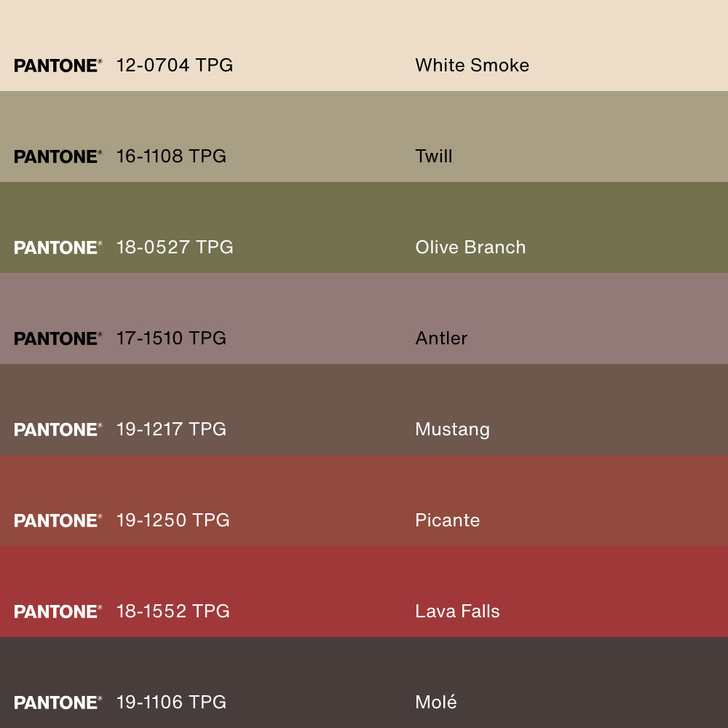Image resolution: width=728 pixels, height=728 pixels.
Task: Click the Antler color name
Action: tap(441, 339)
